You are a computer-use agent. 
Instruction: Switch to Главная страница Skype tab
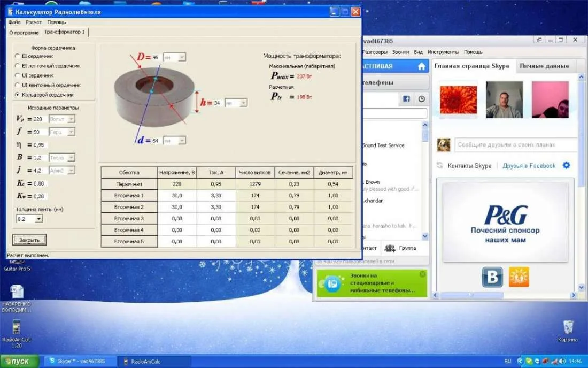pyautogui.click(x=472, y=66)
